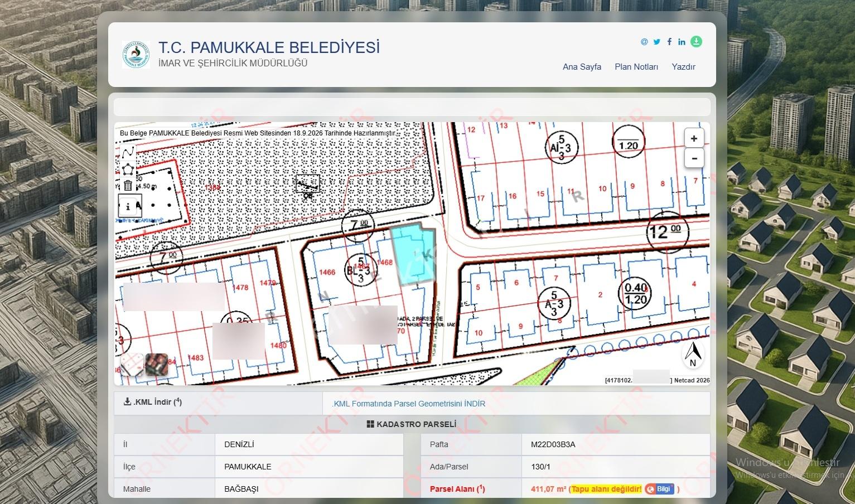Switch to satellite imagery basemap thumbnail
Screen dimensions: 855x504
pos(157,365)
